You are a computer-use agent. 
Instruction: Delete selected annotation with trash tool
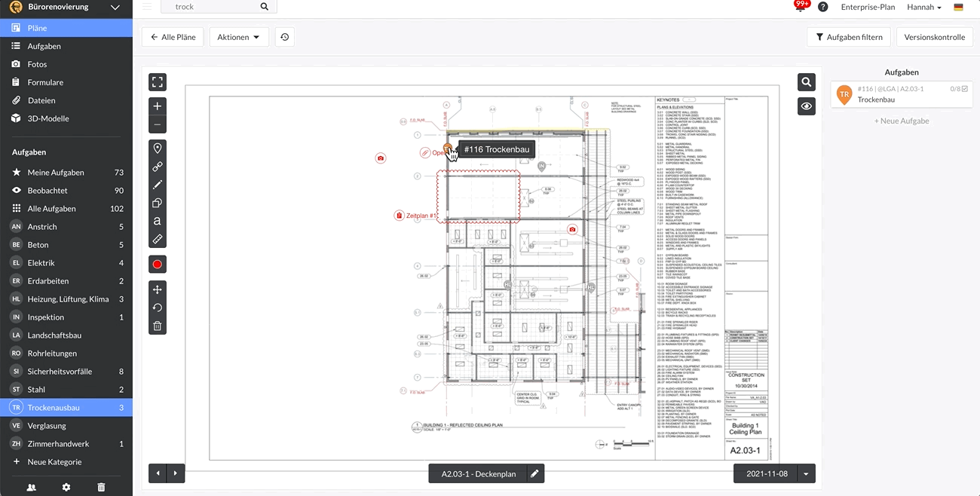coord(157,326)
